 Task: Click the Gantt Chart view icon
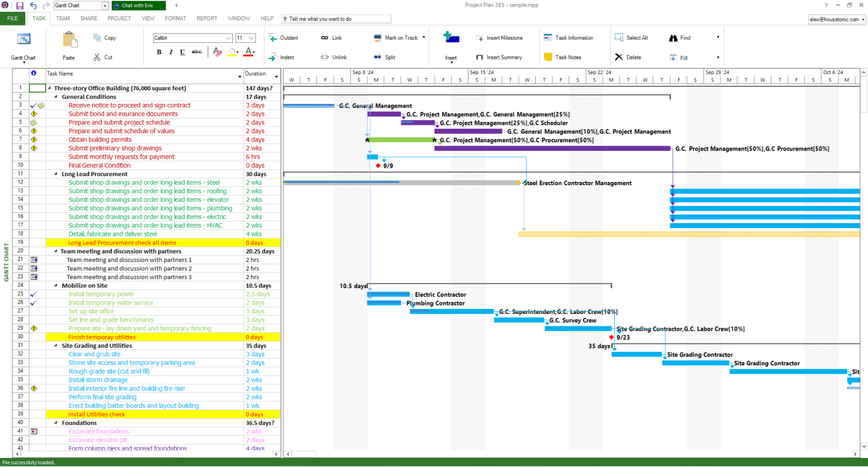23,40
